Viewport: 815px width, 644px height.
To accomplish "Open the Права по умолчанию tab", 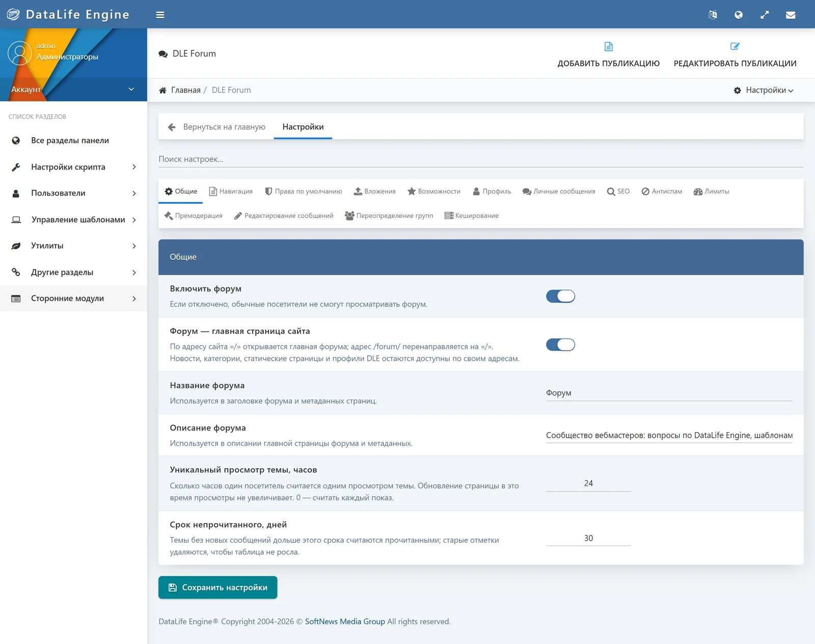I will click(304, 192).
